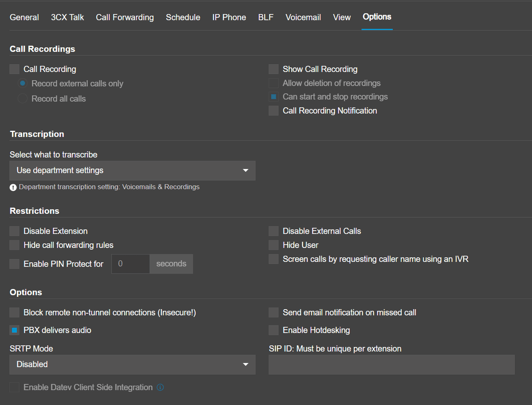Enable Hide call forwarding rules
The height and width of the screenshot is (405, 532).
[15, 245]
